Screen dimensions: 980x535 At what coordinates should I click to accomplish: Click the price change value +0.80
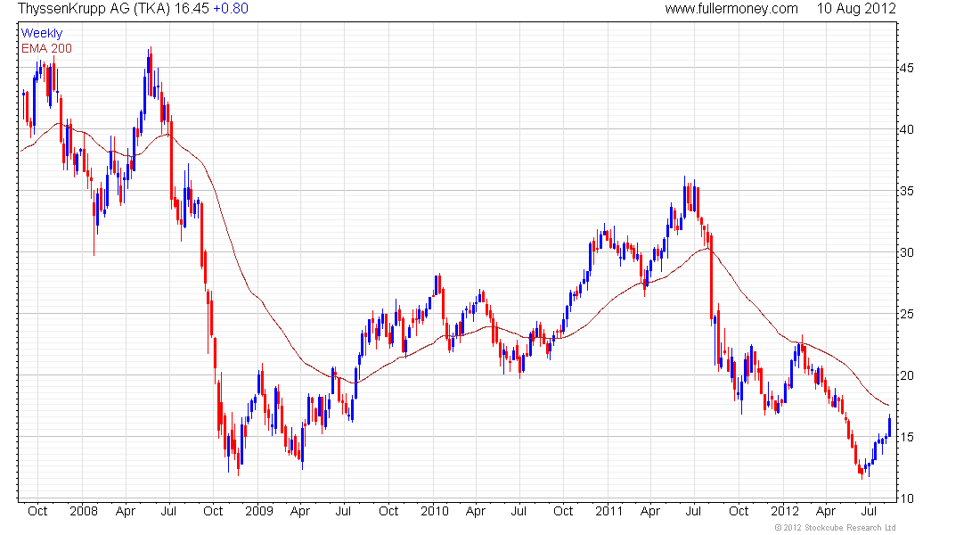[231, 9]
